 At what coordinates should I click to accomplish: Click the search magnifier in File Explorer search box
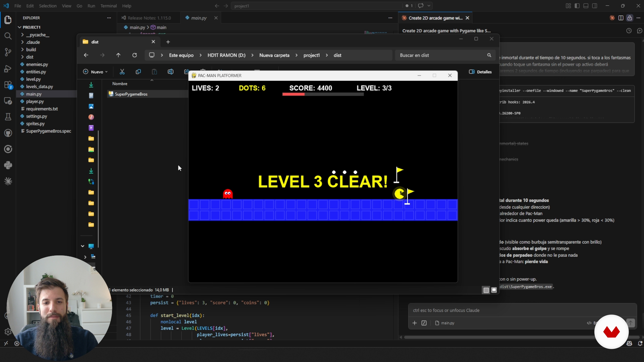489,55
